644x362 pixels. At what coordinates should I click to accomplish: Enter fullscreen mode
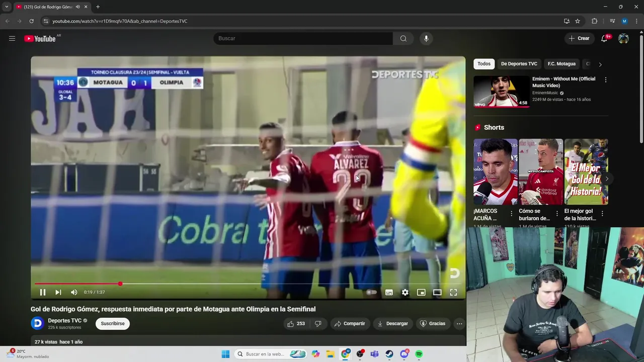(x=453, y=292)
